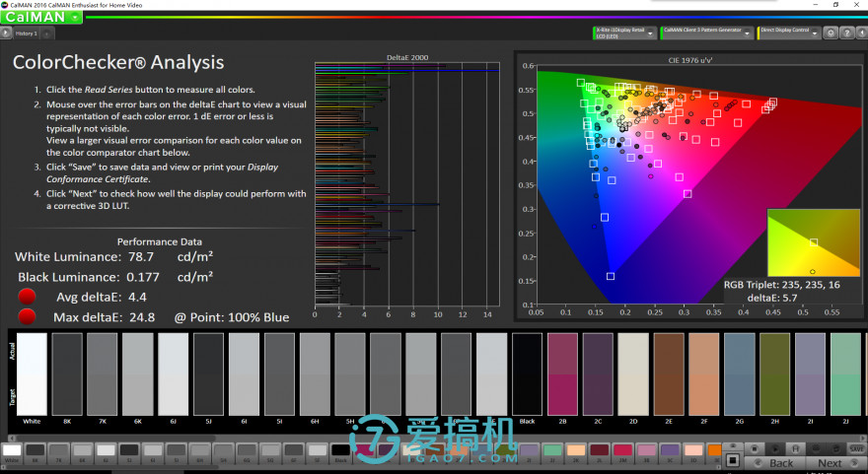Add a new history tab with the plus icon
This screenshot has height=474, width=868.
click(47, 34)
